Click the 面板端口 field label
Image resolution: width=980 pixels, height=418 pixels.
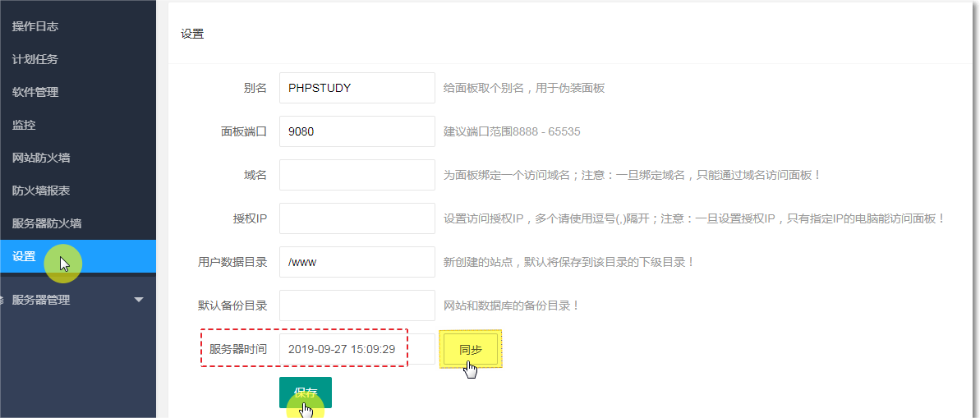click(244, 132)
